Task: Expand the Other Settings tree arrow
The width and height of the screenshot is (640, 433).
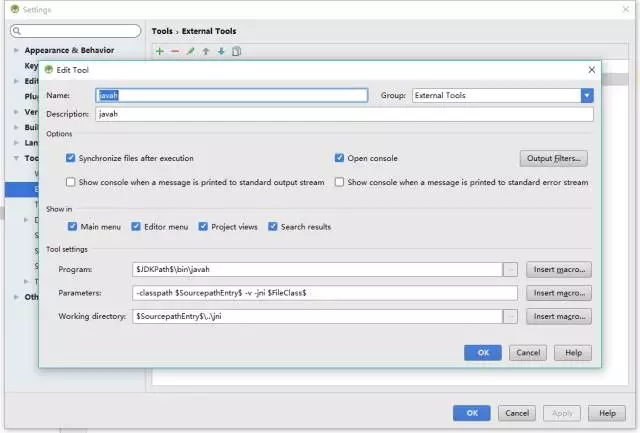Action: point(16,297)
